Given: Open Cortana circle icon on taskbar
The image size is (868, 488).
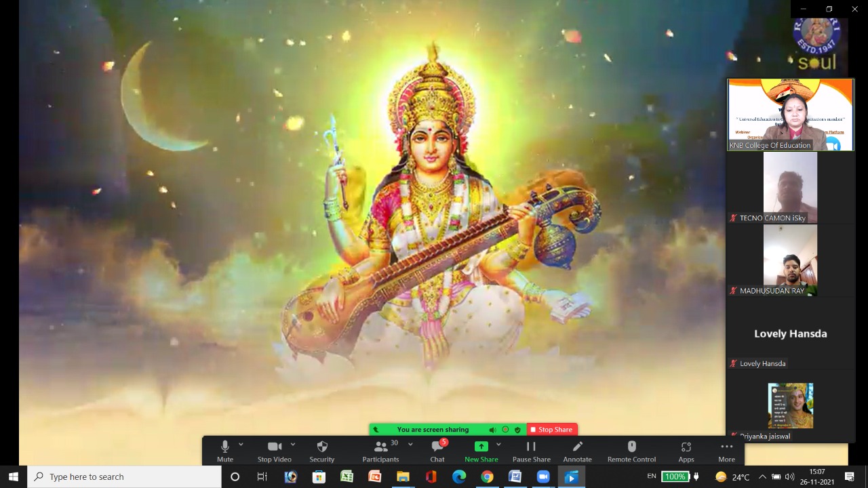Looking at the screenshot, I should pyautogui.click(x=235, y=477).
